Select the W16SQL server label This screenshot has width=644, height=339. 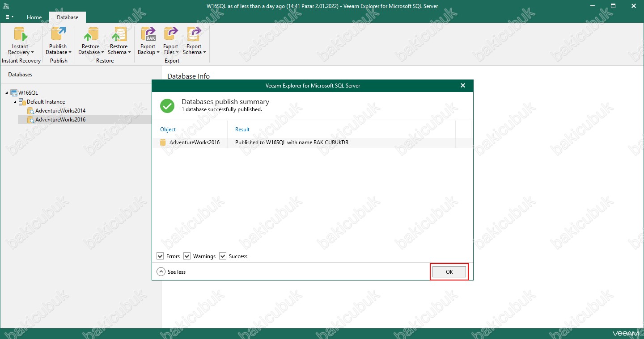(x=28, y=93)
